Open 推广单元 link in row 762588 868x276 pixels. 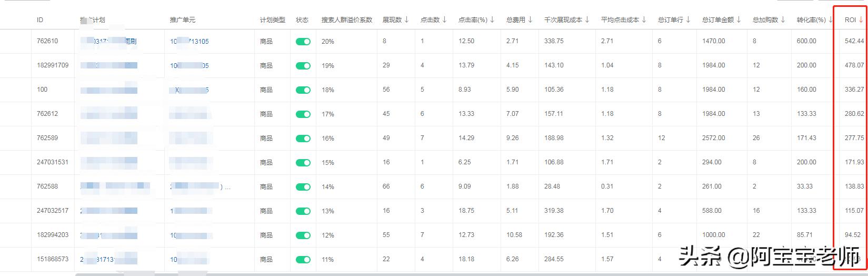[x=200, y=186]
